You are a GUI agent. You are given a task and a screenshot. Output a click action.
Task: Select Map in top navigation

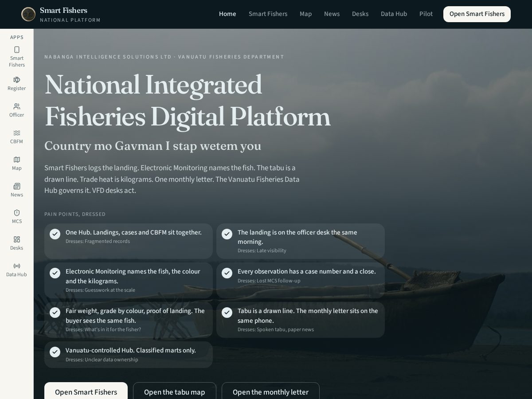(x=305, y=14)
